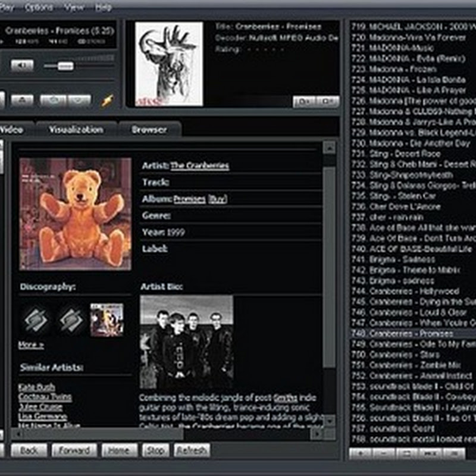Screen dimensions: 476x476
Task: Click the [Buy] link
Action: coord(217,199)
